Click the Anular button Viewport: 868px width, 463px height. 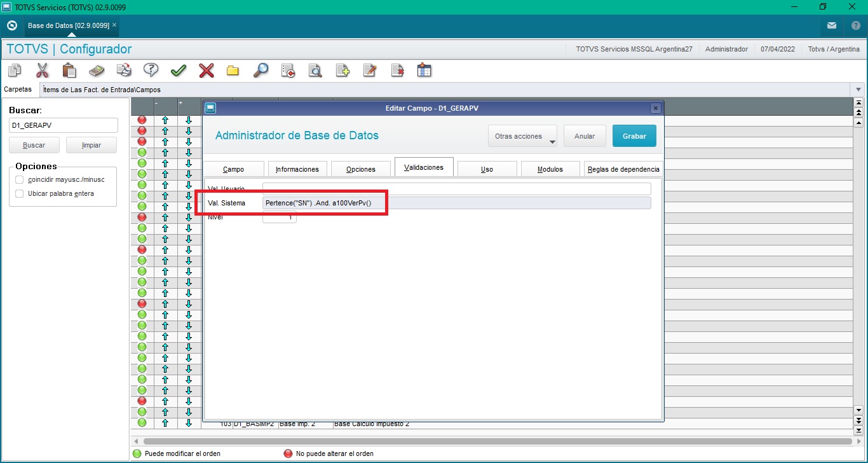[585, 136]
